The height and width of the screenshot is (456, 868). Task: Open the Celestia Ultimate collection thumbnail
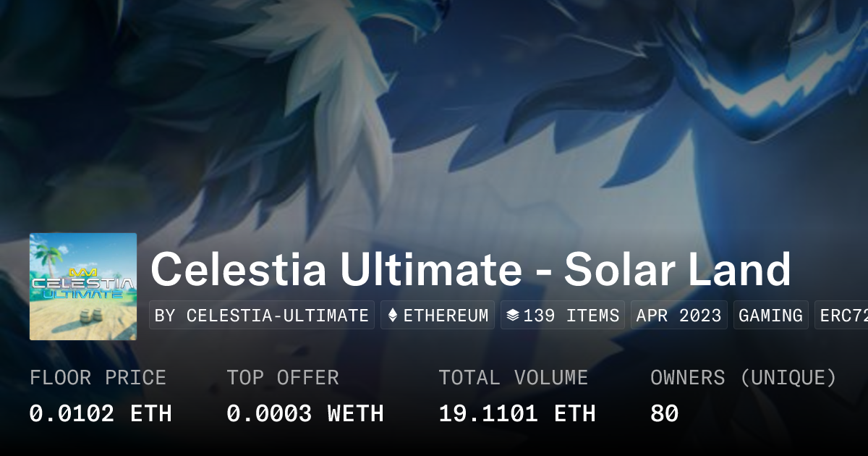tap(83, 287)
